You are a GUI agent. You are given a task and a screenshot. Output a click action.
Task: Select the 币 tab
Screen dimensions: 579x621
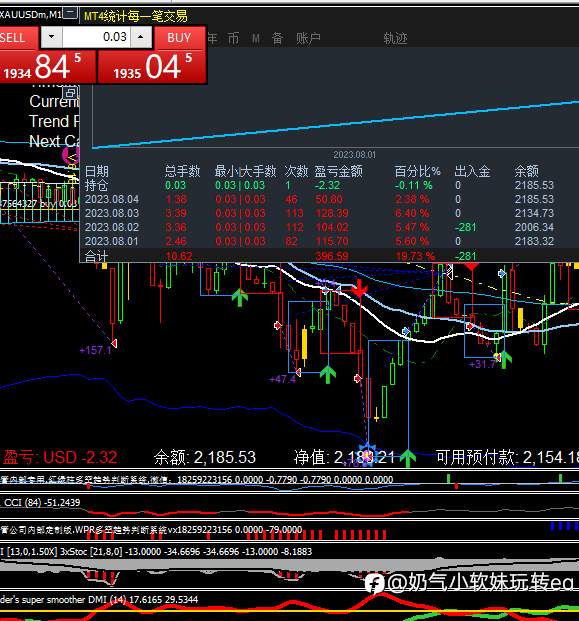coord(233,38)
